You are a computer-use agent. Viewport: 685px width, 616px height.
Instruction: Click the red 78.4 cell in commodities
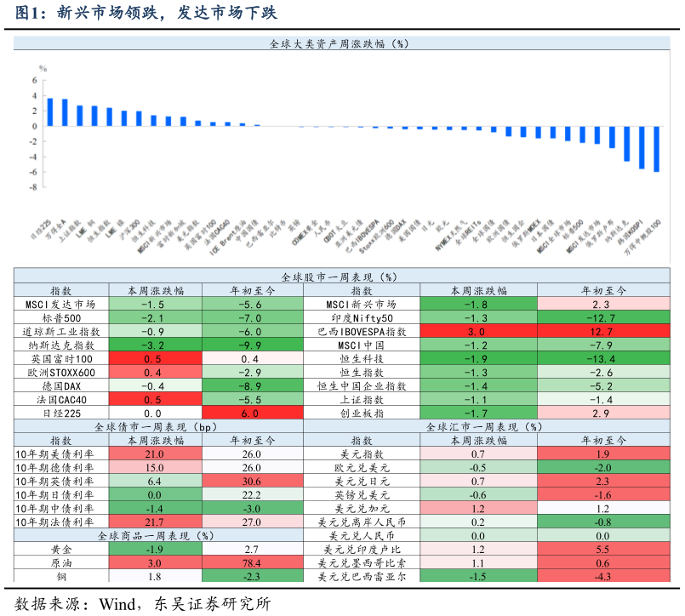click(251, 563)
